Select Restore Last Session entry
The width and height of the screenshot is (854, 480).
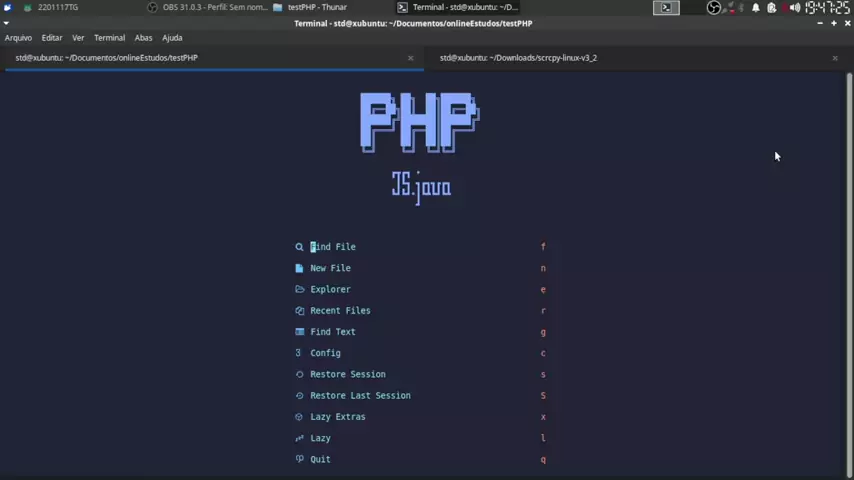point(360,395)
